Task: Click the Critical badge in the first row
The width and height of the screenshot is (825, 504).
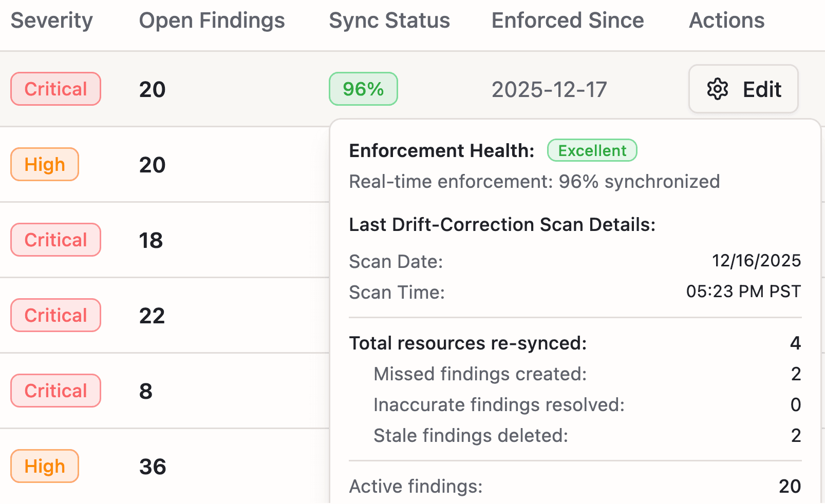Action: tap(55, 89)
